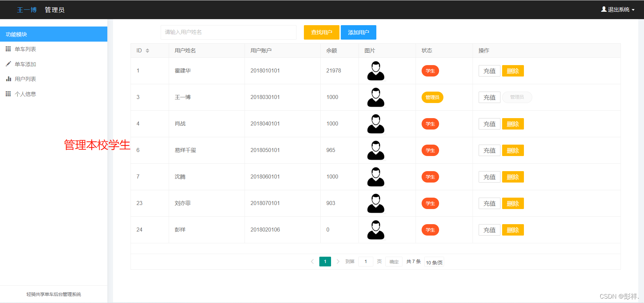644x303 pixels.
Task: Click the 管理员 status badge for 王一博
Action: click(x=432, y=97)
